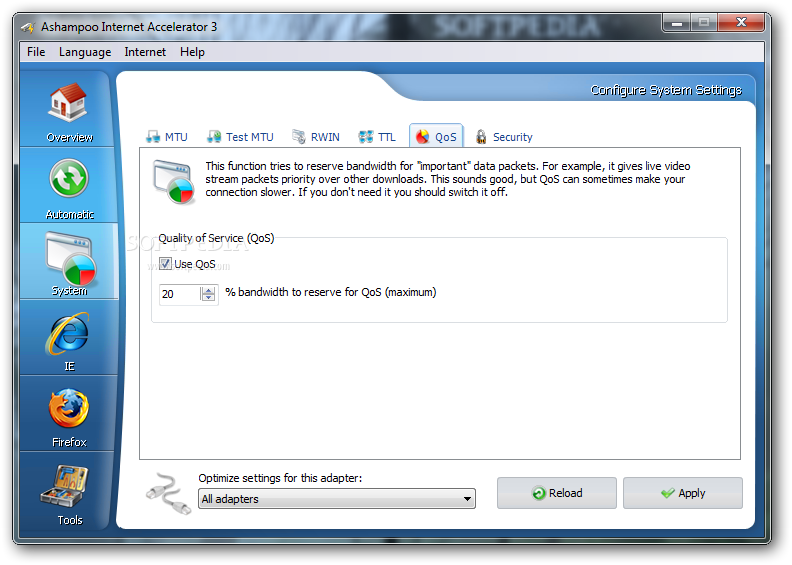Viewport: 792px width, 565px height.
Task: Open the System settings sidebar icon
Action: click(x=70, y=258)
